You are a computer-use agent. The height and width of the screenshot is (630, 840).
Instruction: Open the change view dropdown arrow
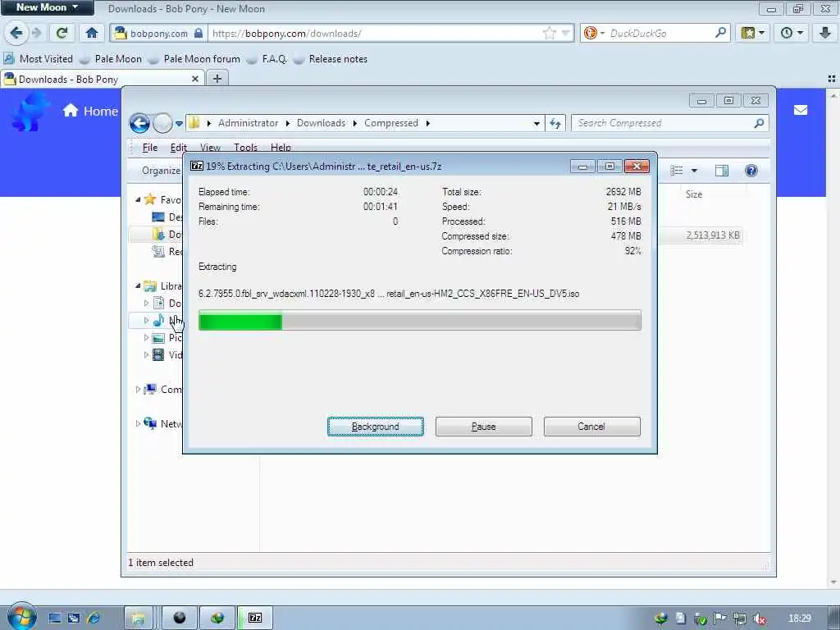click(x=694, y=171)
